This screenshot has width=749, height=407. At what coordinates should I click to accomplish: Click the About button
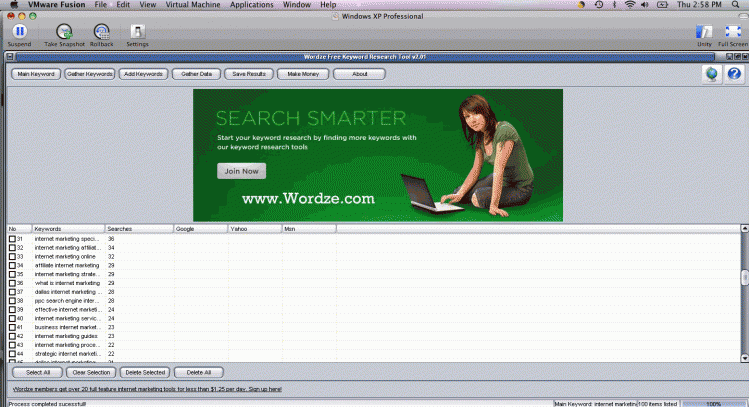point(359,74)
